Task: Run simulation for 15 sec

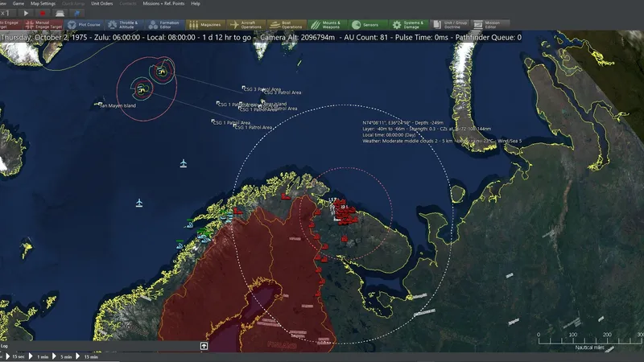Action: (17, 356)
